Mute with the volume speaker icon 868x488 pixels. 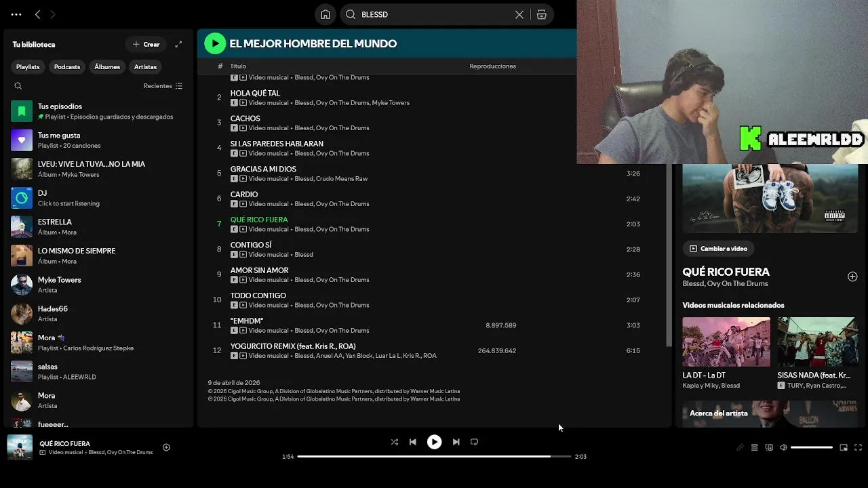pos(783,447)
